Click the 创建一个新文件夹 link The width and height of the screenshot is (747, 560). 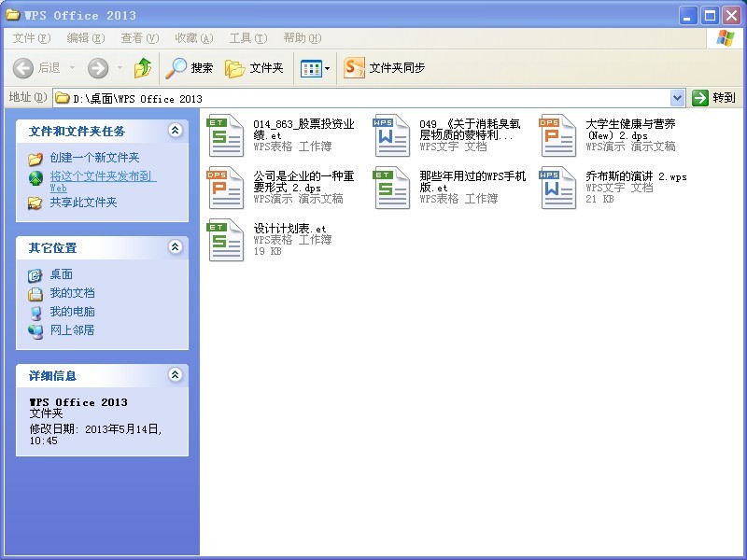[x=94, y=159]
